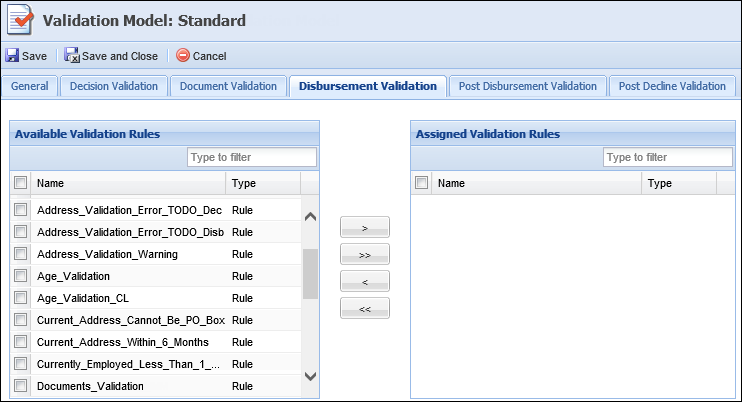Sort available rules by Name column header
The height and width of the screenshot is (402, 742).
pyautogui.click(x=128, y=183)
